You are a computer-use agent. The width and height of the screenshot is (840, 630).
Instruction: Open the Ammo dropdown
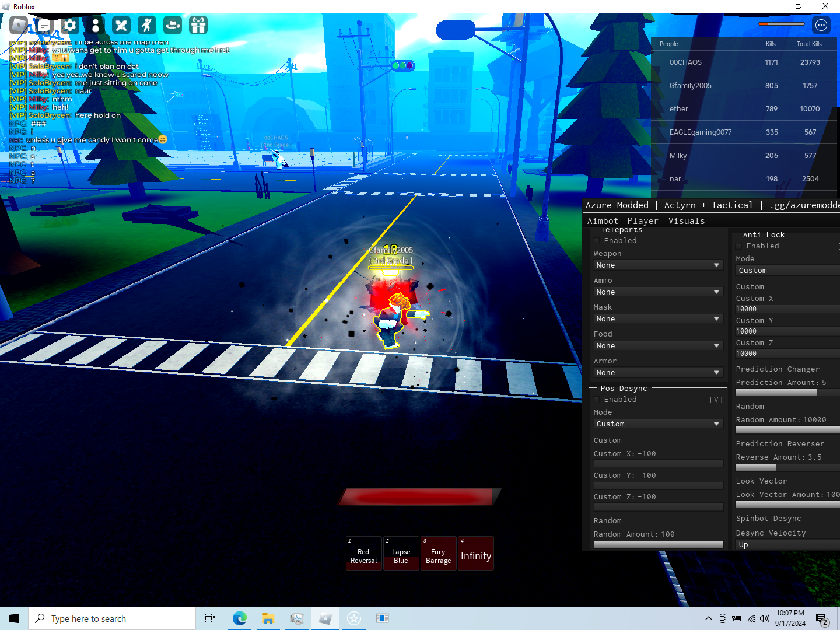tap(658, 292)
